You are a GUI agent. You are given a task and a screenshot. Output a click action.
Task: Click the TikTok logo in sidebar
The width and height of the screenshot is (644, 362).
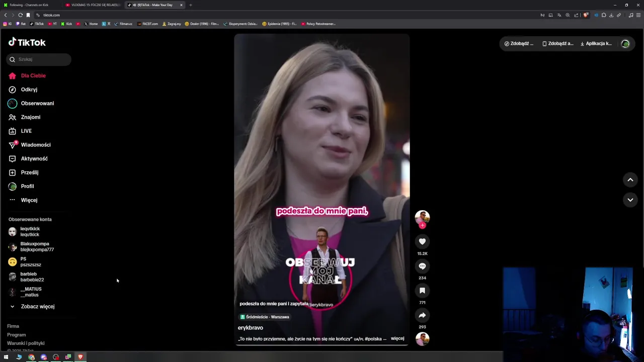pos(27,43)
